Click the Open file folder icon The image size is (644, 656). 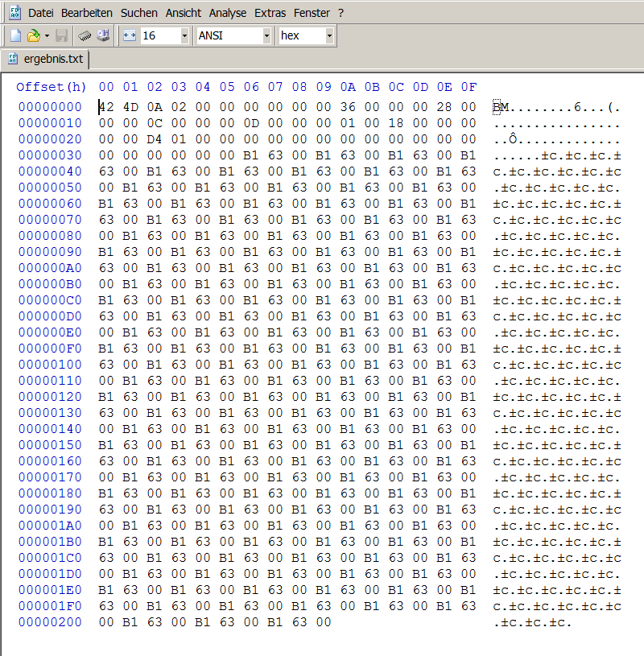[33, 36]
